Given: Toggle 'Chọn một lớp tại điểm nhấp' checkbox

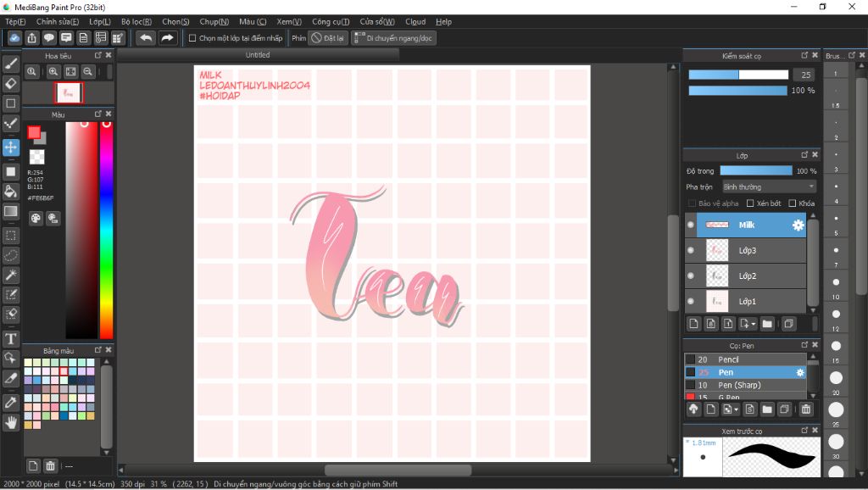Looking at the screenshot, I should (192, 38).
